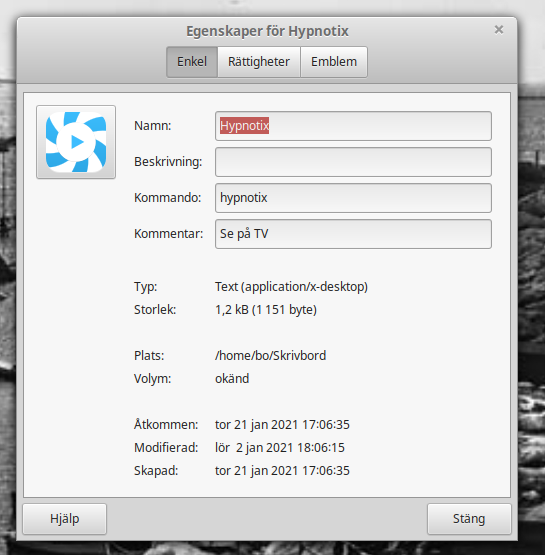
Task: Click the Kommentar field containing 'Se på TV'
Action: 353,234
